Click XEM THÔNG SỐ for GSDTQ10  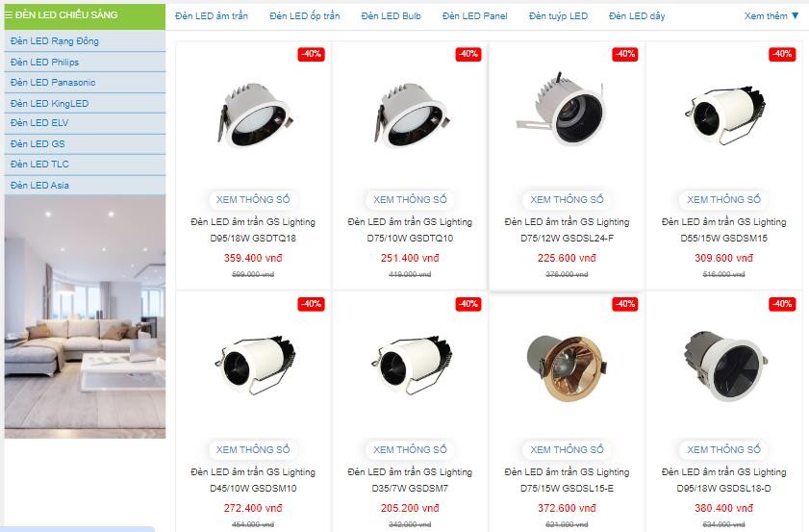pyautogui.click(x=410, y=200)
